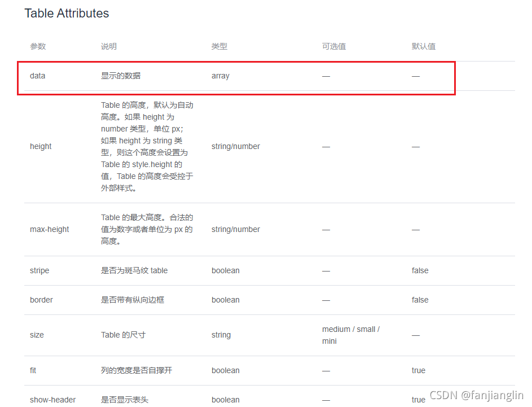Click the false default value for stripe
Screen dimensions: 532x407
pyautogui.click(x=420, y=270)
